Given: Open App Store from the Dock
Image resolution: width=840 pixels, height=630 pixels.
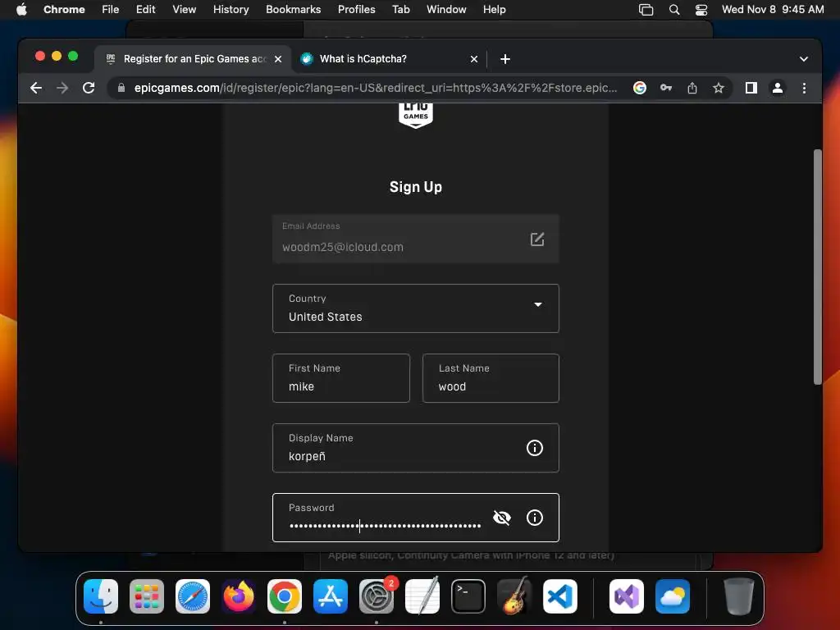Looking at the screenshot, I should tap(331, 596).
